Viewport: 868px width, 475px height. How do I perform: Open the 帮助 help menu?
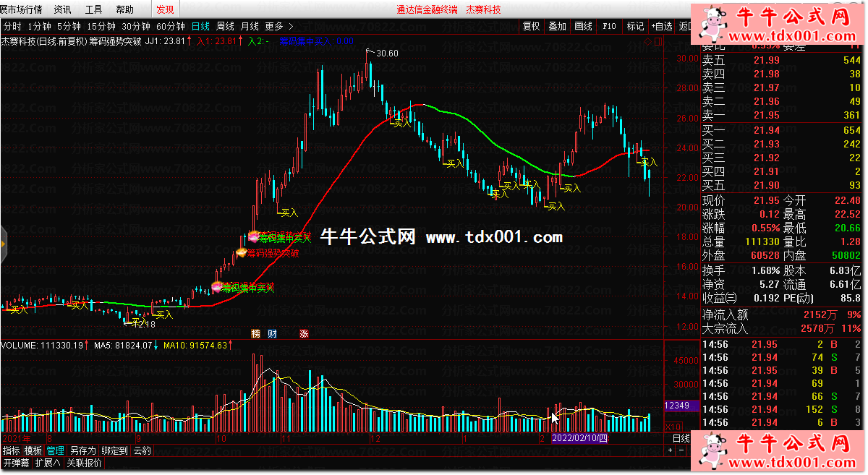[x=124, y=9]
